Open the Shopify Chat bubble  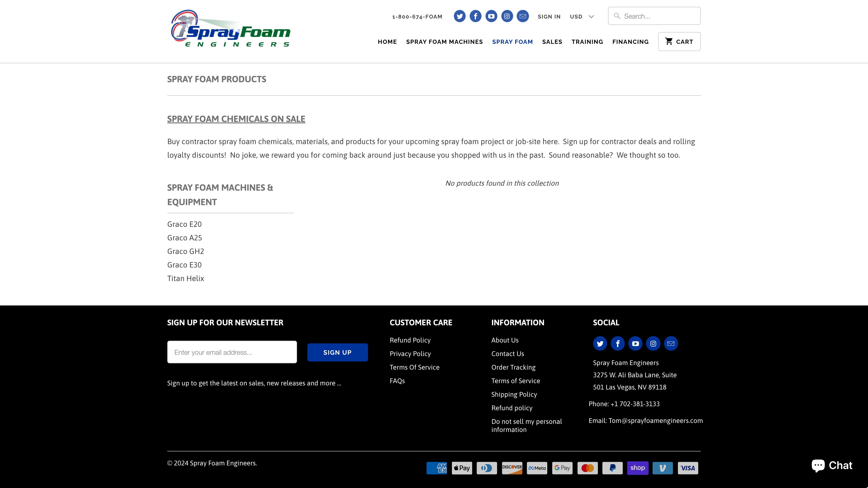(832, 465)
